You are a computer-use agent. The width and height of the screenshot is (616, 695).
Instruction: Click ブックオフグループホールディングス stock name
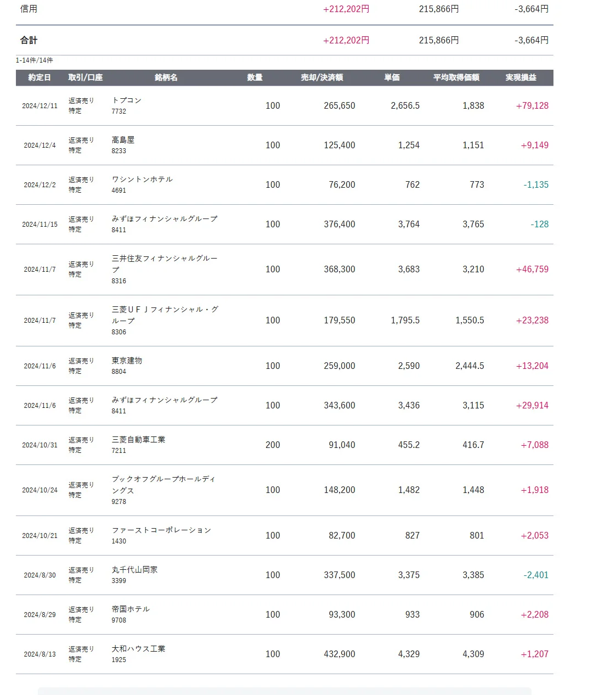click(163, 479)
